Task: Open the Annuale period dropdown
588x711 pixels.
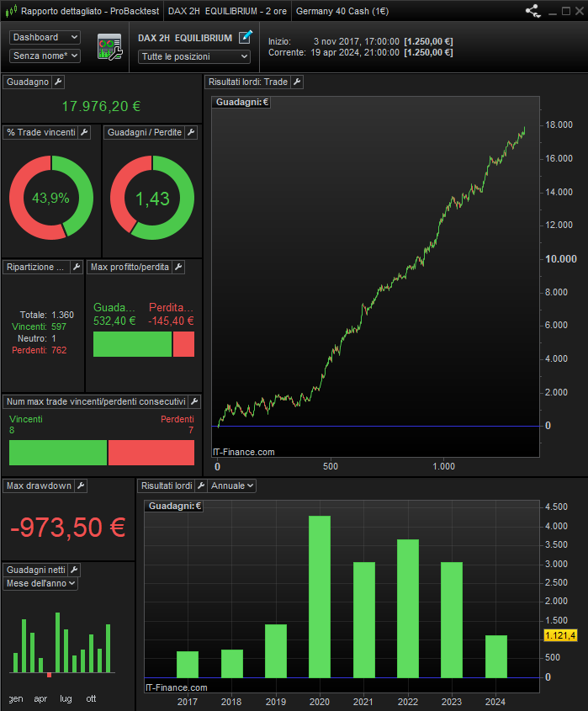Action: point(231,485)
